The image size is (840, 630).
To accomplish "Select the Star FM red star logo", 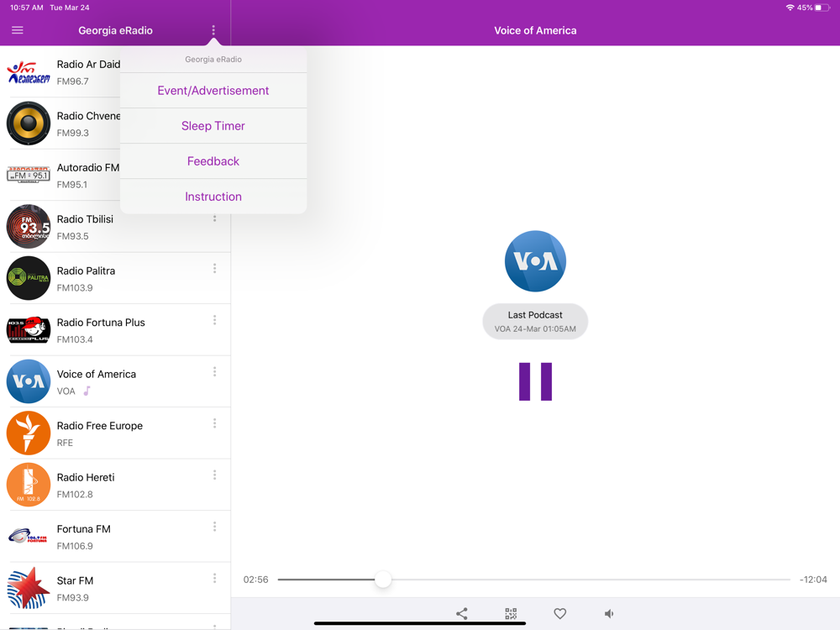I will 29,588.
